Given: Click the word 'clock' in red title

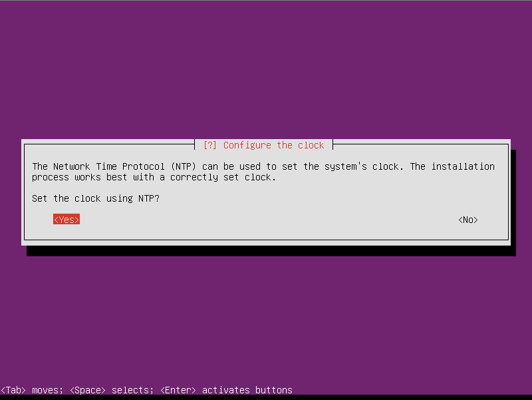Looking at the screenshot, I should pos(311,145).
